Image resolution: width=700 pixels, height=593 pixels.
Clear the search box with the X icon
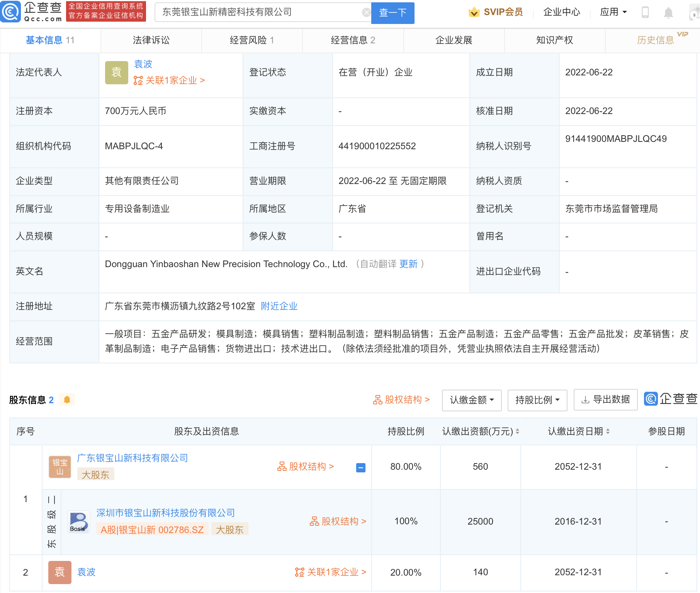[x=366, y=13]
